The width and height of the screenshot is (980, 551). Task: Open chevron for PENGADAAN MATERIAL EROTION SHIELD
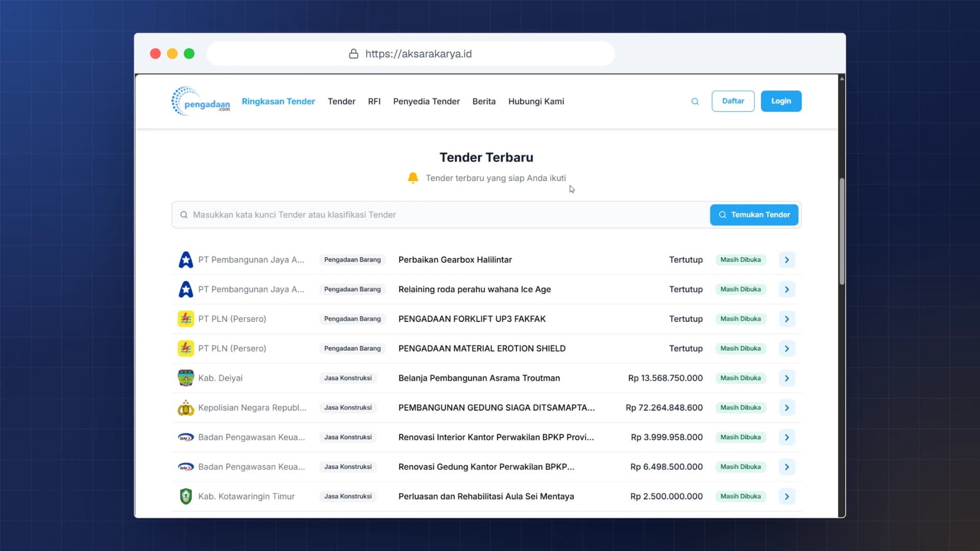click(x=787, y=348)
